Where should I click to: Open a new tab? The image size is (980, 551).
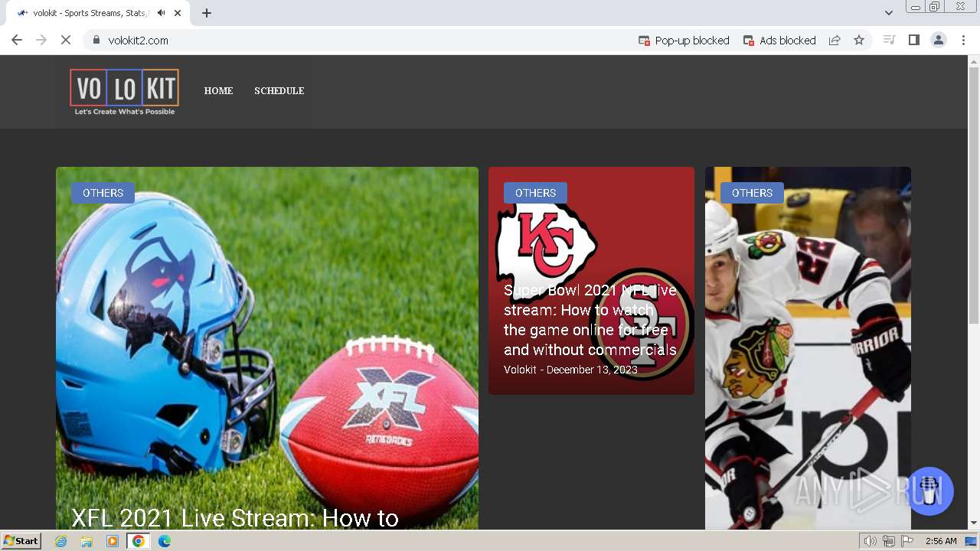[207, 13]
